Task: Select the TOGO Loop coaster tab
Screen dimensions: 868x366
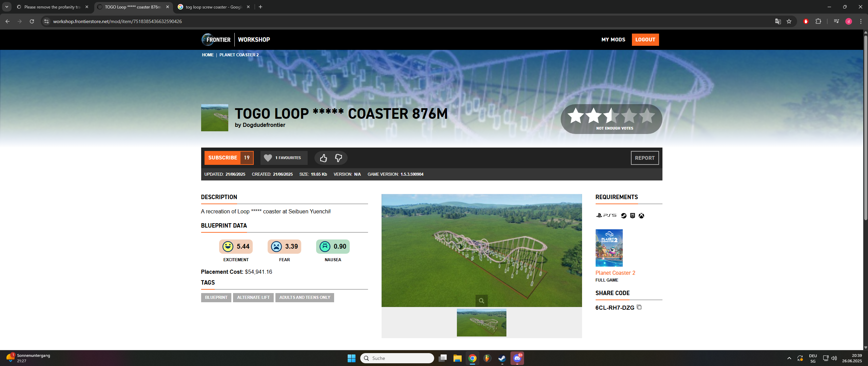Action: coord(133,7)
